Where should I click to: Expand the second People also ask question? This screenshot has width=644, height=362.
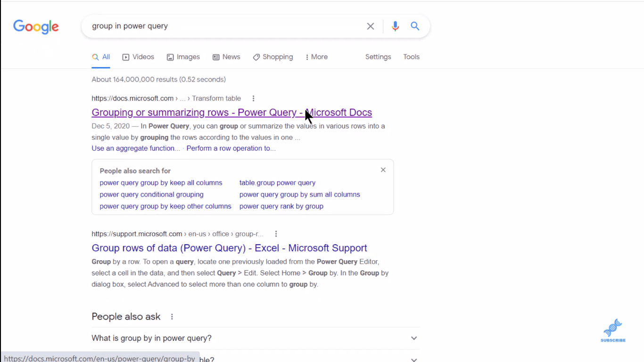tap(256, 359)
